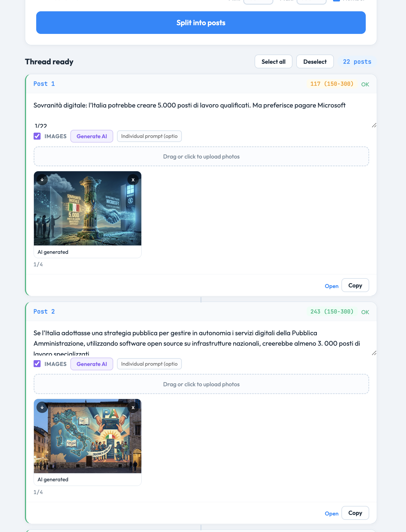Toggle IMAGES checkbox for Post 2
The width and height of the screenshot is (406, 532).
[37, 364]
